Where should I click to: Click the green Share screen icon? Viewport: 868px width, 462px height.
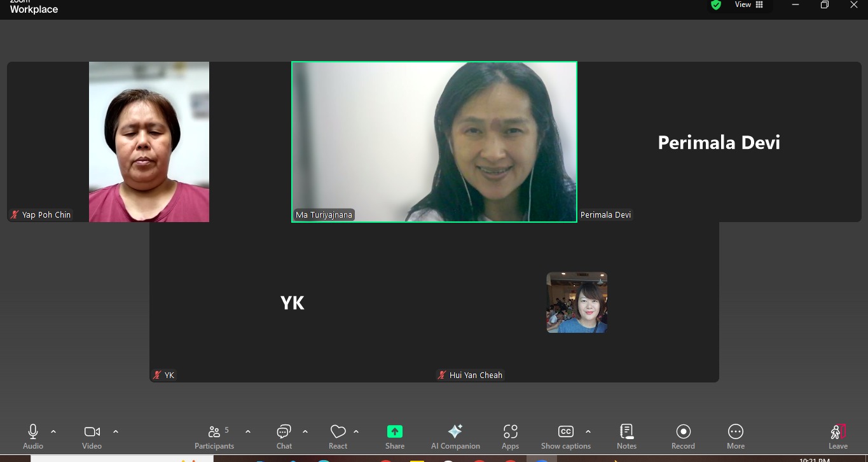coord(395,432)
